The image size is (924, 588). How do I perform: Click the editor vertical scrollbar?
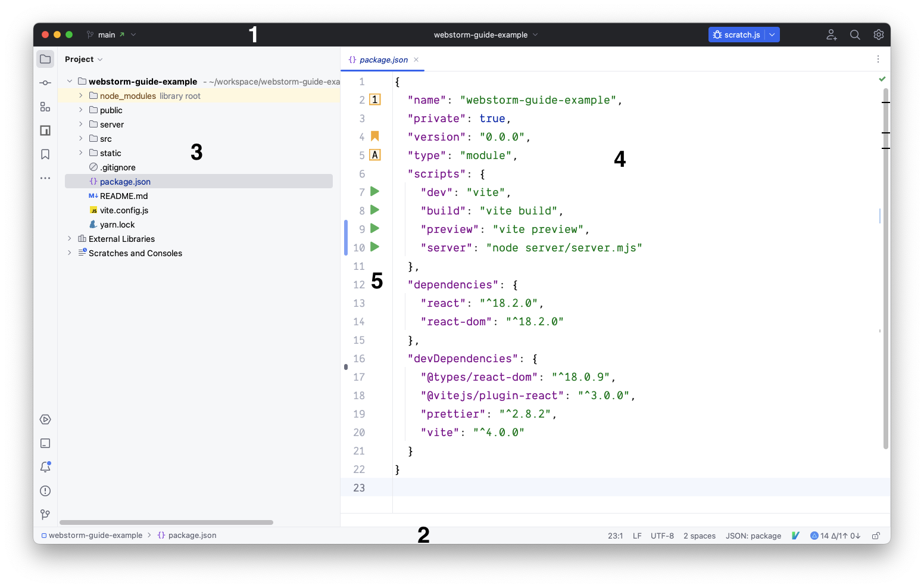coord(886,268)
